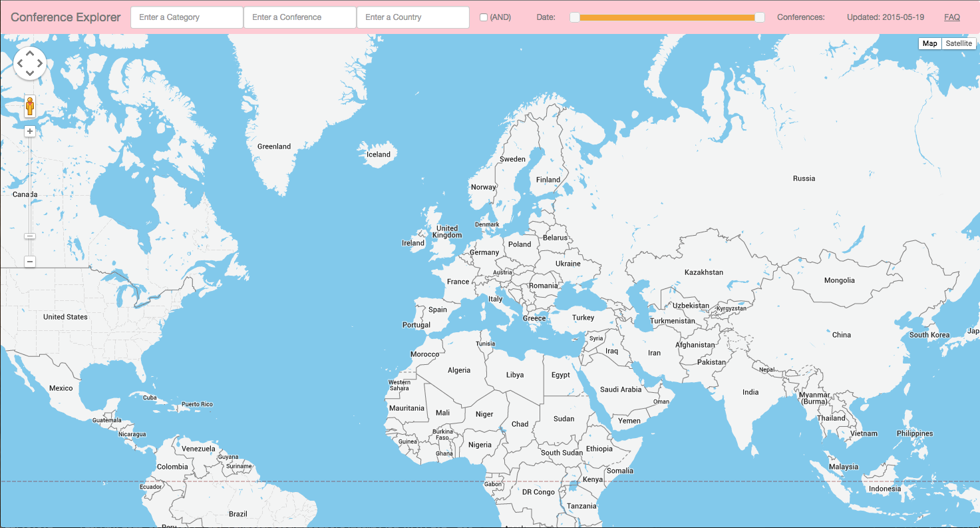Click the Greenland label on the map

coord(274,146)
